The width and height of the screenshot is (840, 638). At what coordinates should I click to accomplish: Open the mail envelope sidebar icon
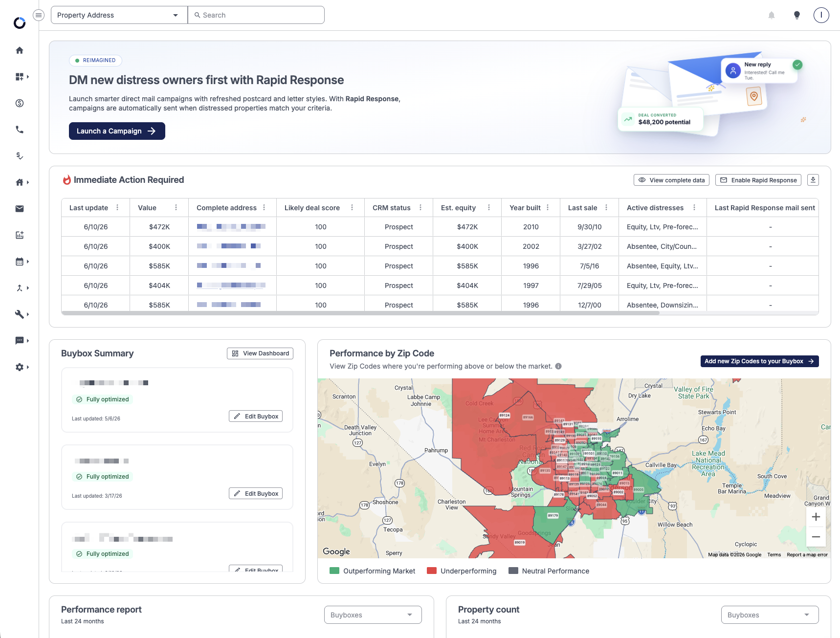coord(20,209)
